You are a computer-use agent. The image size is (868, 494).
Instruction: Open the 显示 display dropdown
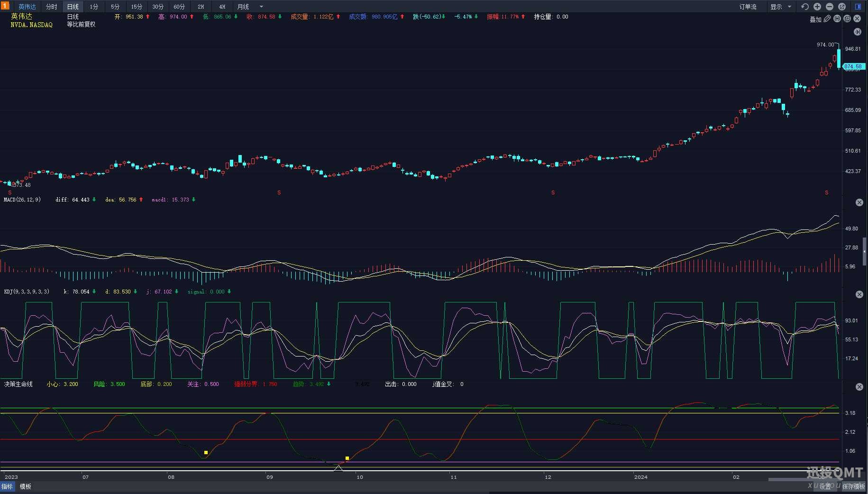(781, 7)
